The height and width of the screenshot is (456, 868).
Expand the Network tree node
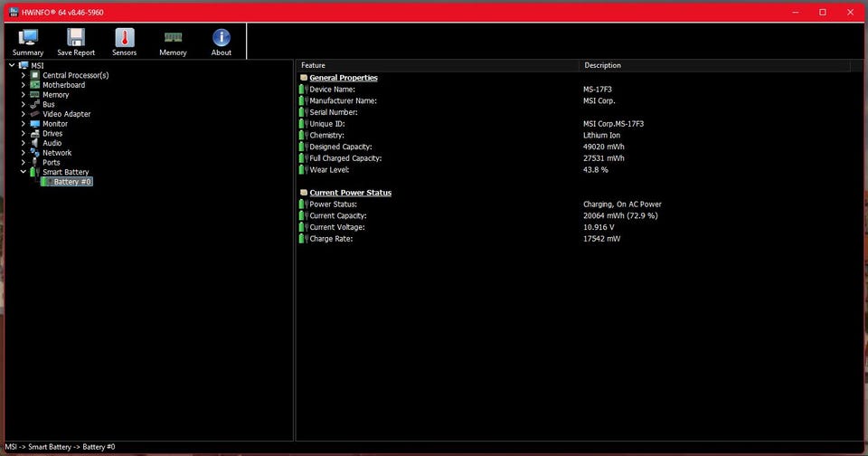tap(24, 152)
